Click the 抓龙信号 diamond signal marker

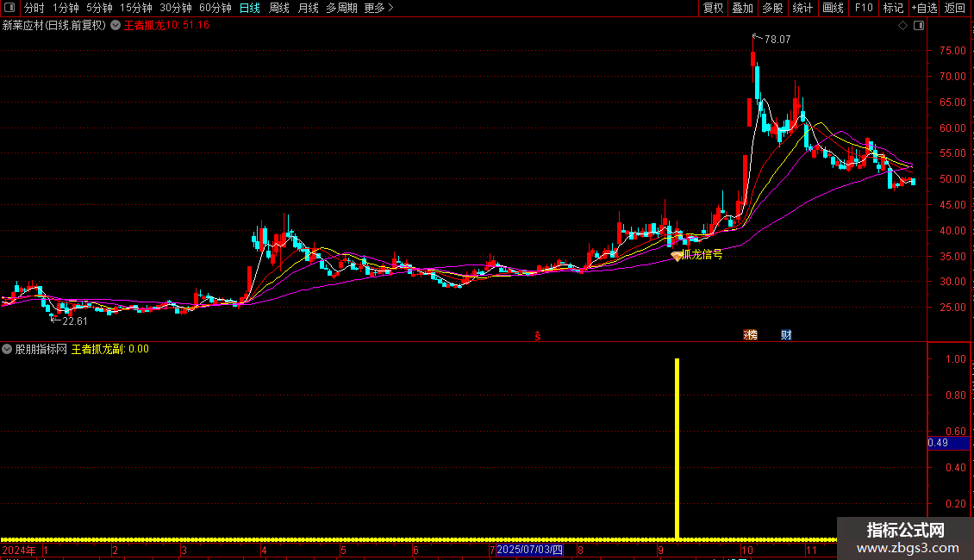pos(677,256)
